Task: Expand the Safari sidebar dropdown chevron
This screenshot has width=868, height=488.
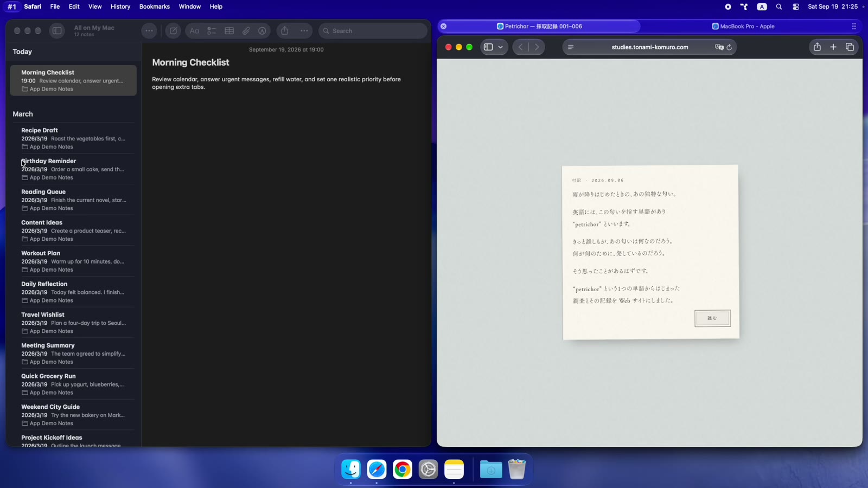Action: (501, 47)
